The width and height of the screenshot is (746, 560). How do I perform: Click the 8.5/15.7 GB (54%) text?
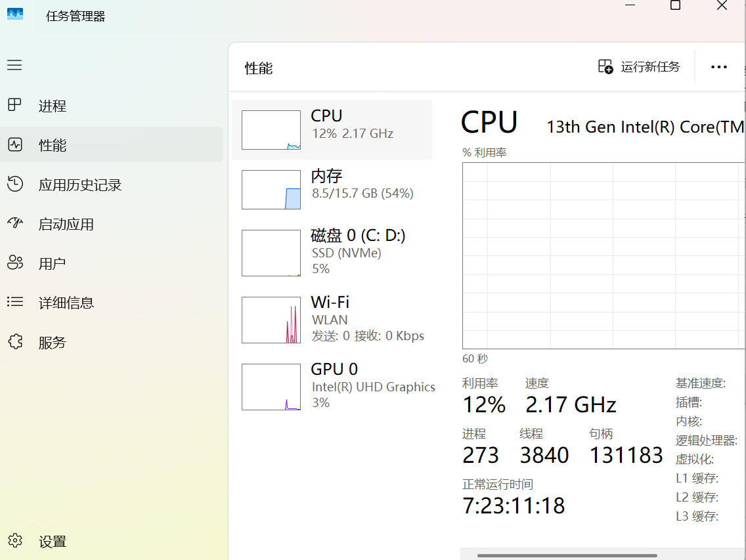point(362,193)
